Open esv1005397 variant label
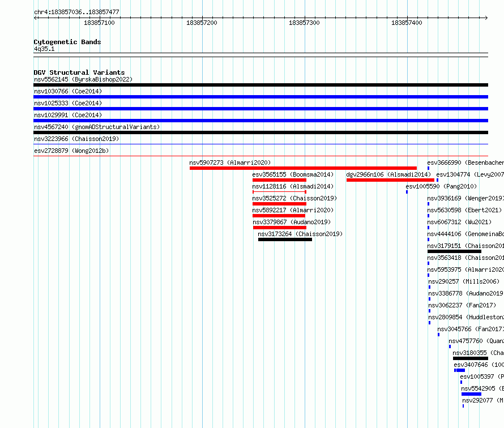The height and width of the screenshot is (428, 504). [x=482, y=376]
